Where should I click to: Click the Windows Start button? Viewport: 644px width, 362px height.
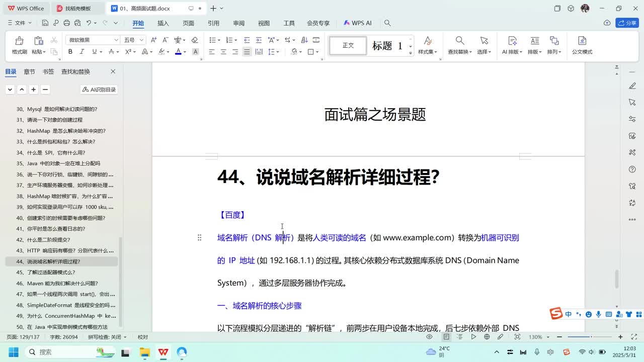tap(14, 352)
